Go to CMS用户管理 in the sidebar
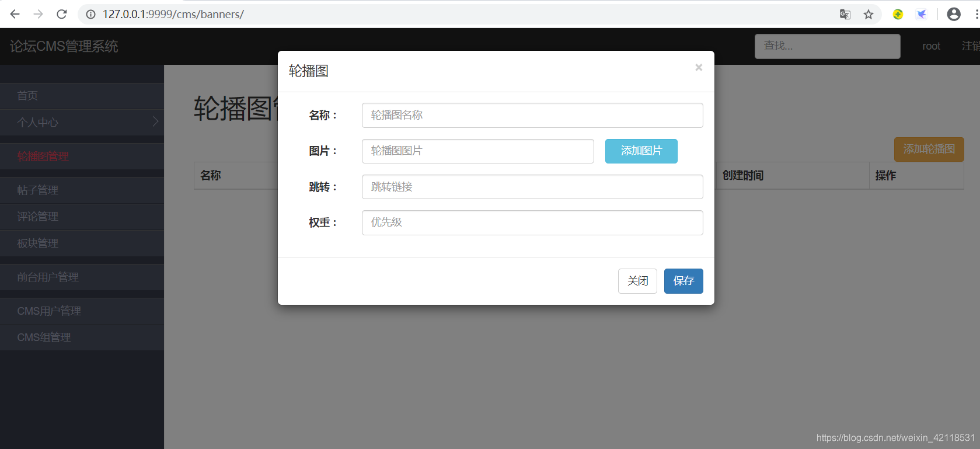980x449 pixels. click(x=82, y=311)
